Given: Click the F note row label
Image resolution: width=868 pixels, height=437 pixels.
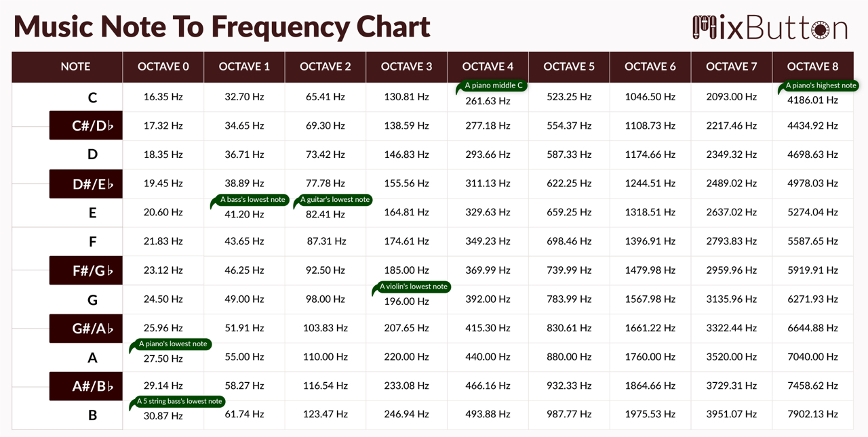Looking at the screenshot, I should click(x=93, y=242).
